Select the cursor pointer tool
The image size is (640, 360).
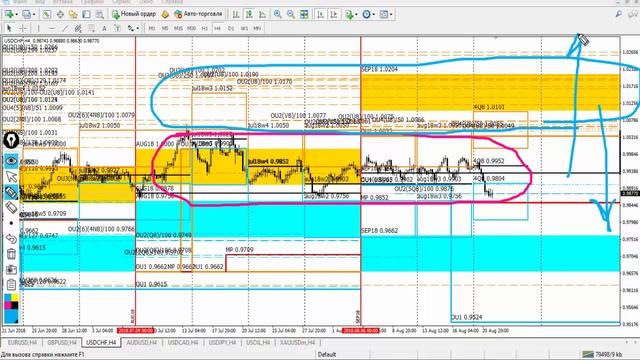coord(9,28)
